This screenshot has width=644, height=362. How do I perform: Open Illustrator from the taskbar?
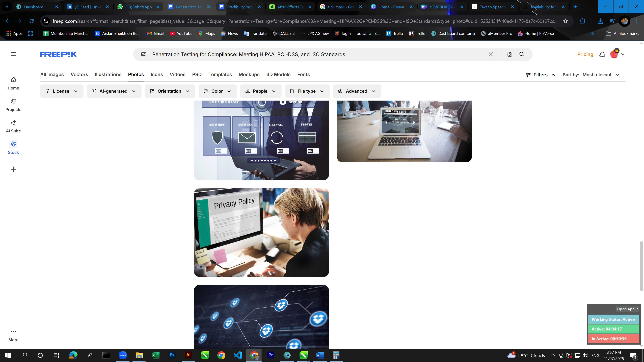(188, 355)
